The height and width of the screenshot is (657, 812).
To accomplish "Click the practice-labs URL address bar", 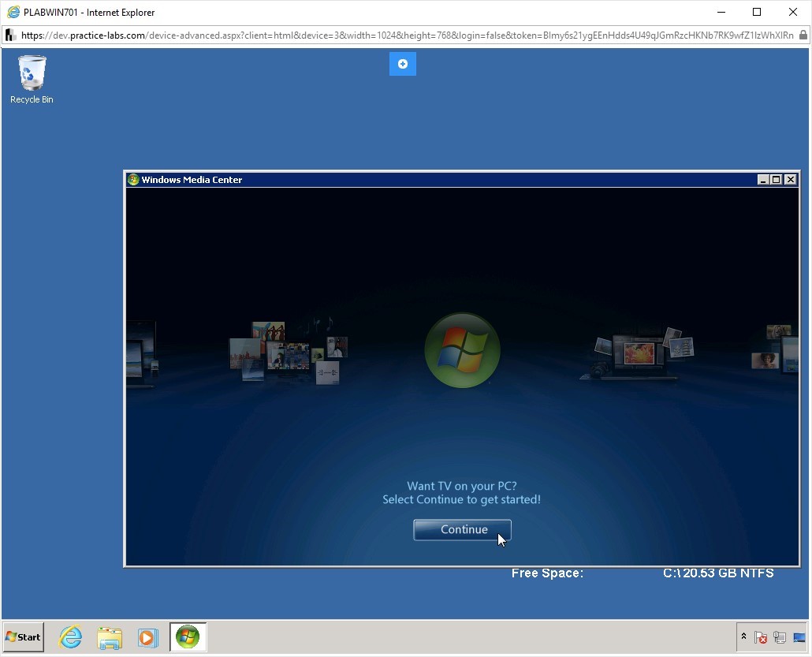I will tap(407, 35).
